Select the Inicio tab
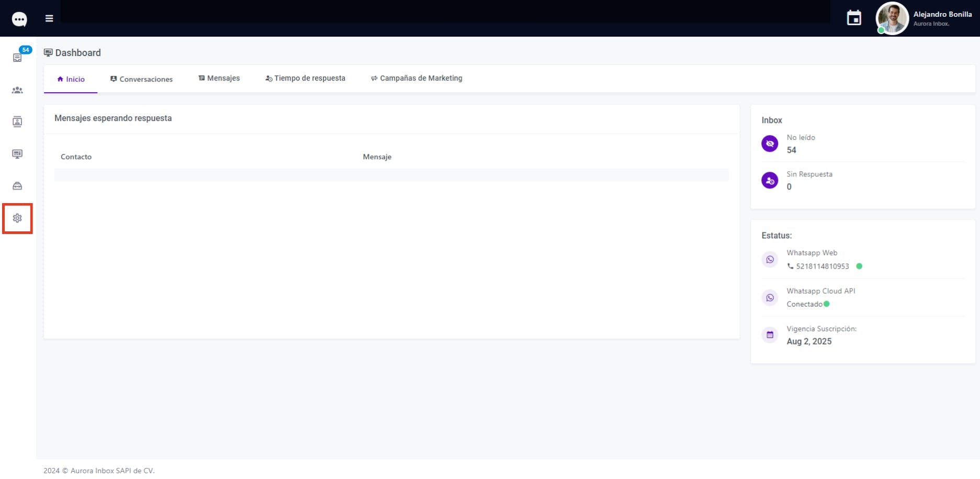980x479 pixels. (x=71, y=79)
